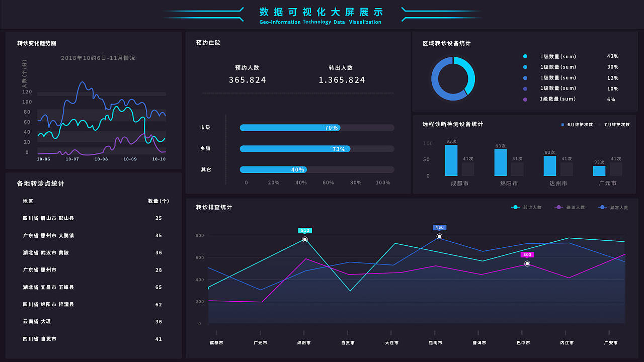Click the blue 93次 bar for 达州市
The image size is (644, 362).
tap(550, 166)
